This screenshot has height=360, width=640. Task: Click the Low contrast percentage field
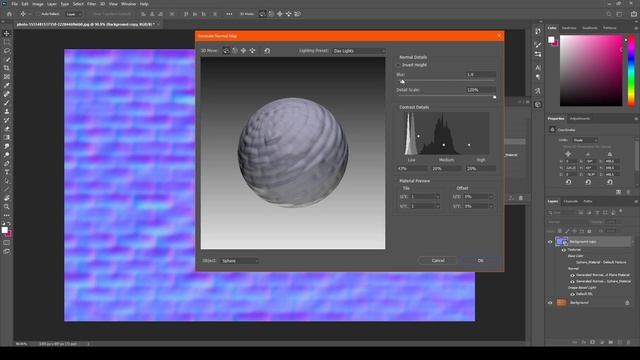(x=412, y=168)
